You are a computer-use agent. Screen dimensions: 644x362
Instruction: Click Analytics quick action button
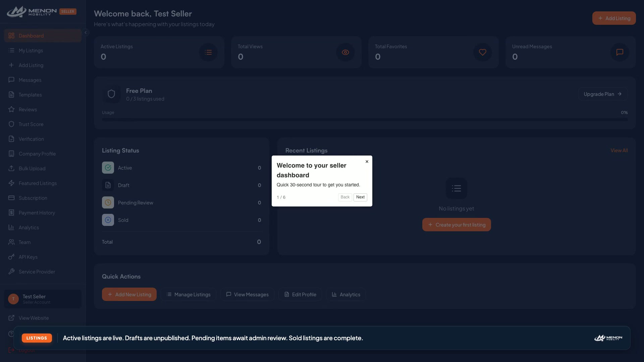point(346,294)
